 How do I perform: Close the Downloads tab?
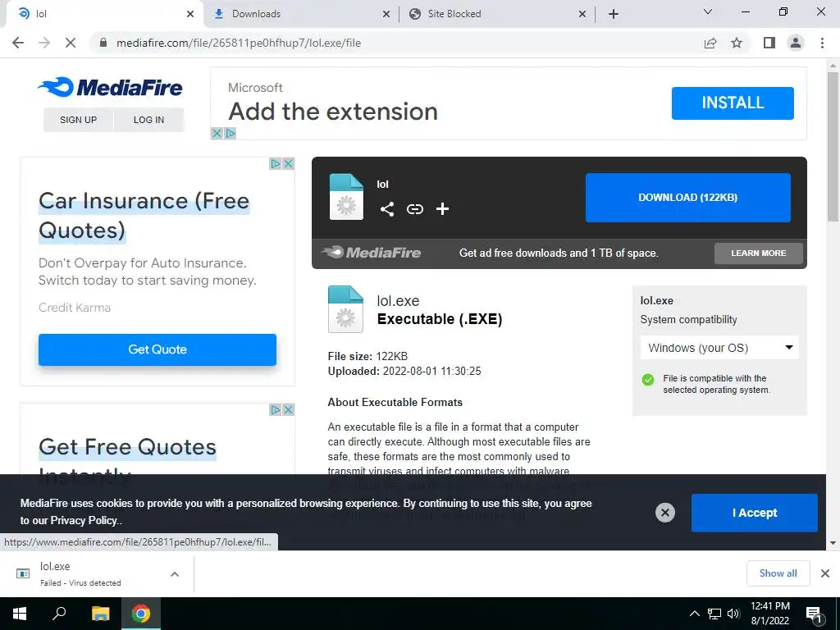pyautogui.click(x=386, y=14)
